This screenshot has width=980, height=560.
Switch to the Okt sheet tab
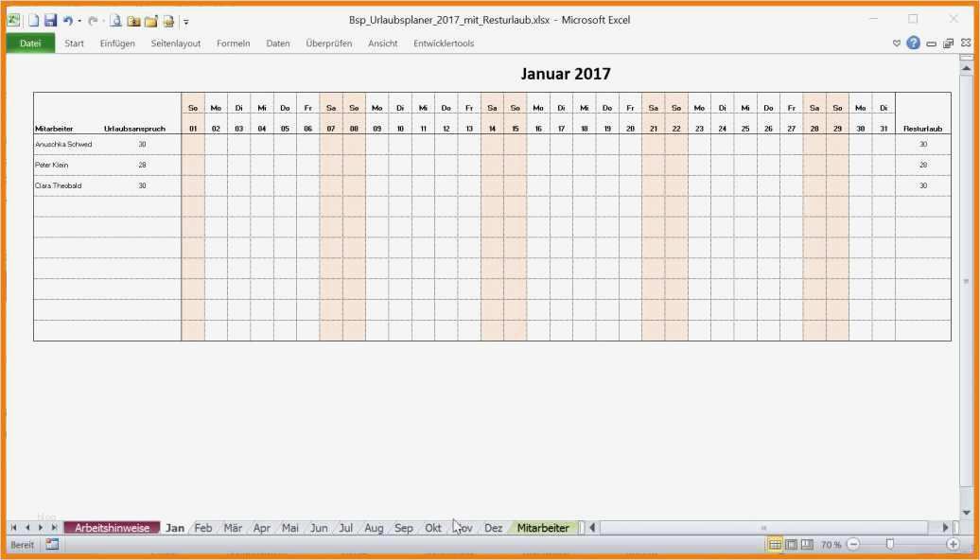tap(433, 528)
